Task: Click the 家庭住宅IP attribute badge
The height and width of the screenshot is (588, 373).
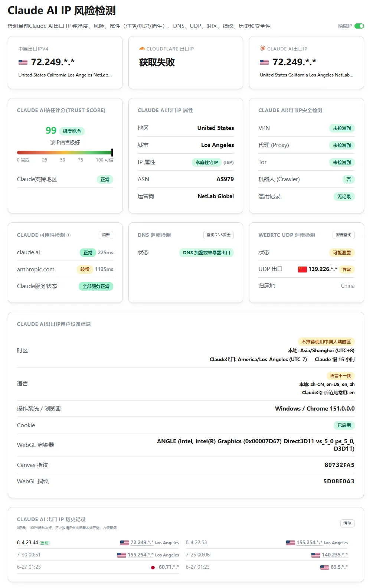Action: point(207,163)
